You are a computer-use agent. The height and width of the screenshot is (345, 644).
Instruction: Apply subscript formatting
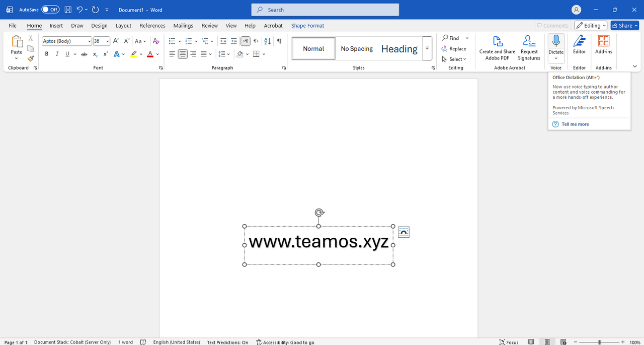(95, 54)
